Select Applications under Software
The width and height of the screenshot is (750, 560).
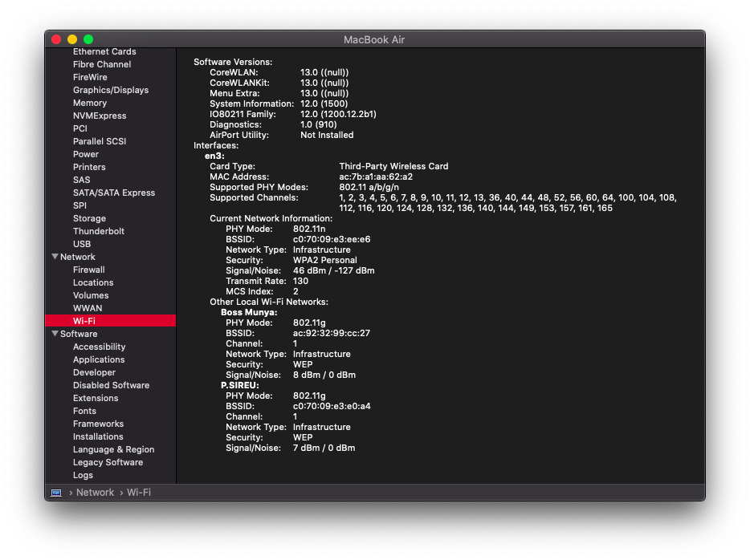99,359
